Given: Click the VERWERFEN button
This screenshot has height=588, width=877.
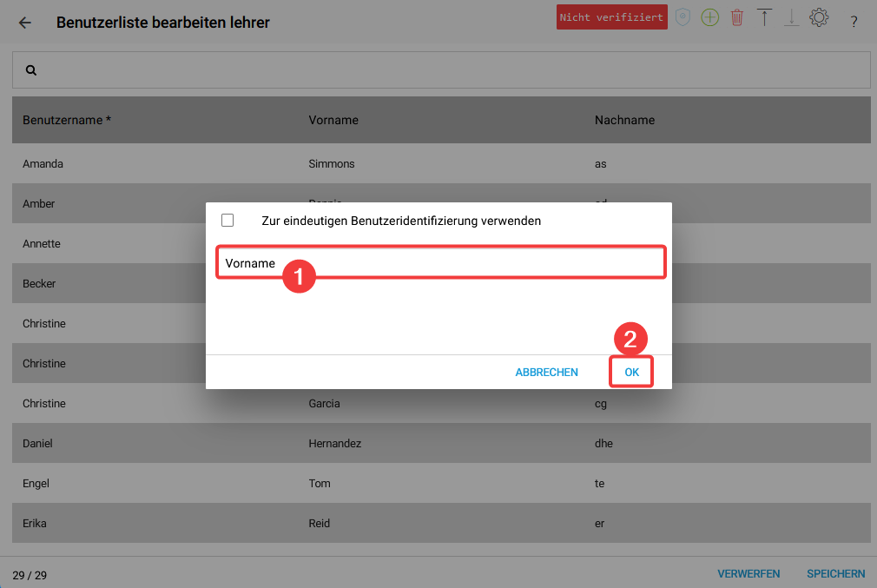Looking at the screenshot, I should 748,574.
